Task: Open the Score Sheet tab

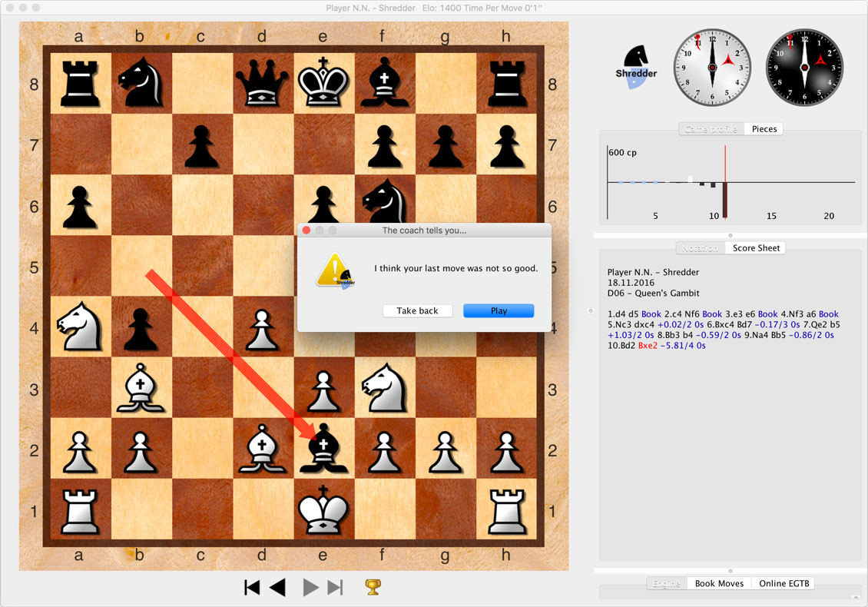Action: [x=756, y=248]
